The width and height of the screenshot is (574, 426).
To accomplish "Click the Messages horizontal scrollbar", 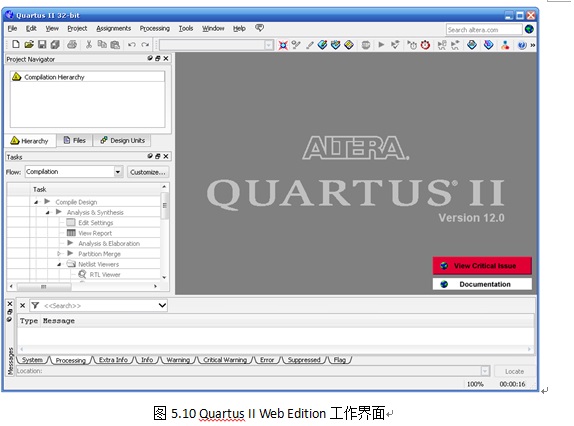I will point(275,349).
